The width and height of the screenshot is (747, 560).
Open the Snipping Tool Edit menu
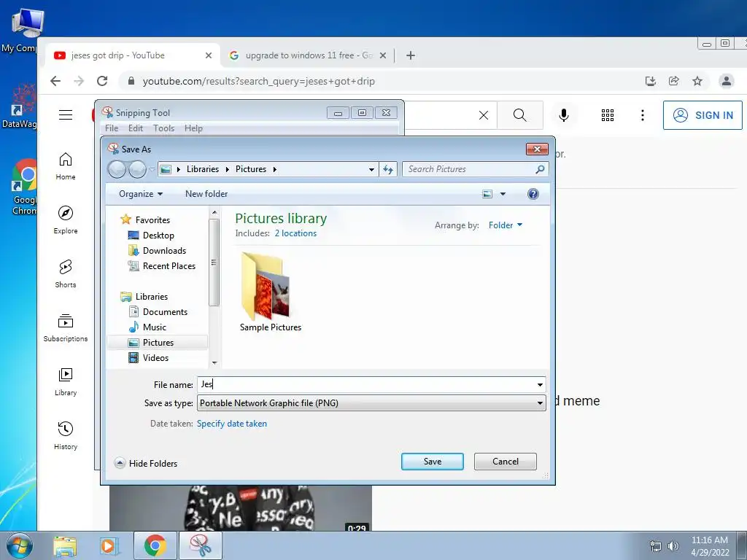[x=135, y=128]
